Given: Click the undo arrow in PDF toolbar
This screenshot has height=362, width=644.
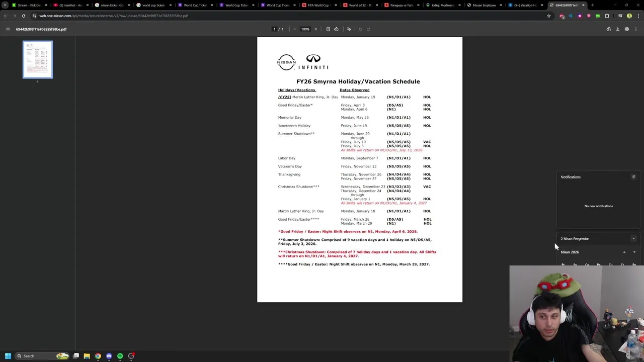Looking at the screenshot, I should [360, 29].
